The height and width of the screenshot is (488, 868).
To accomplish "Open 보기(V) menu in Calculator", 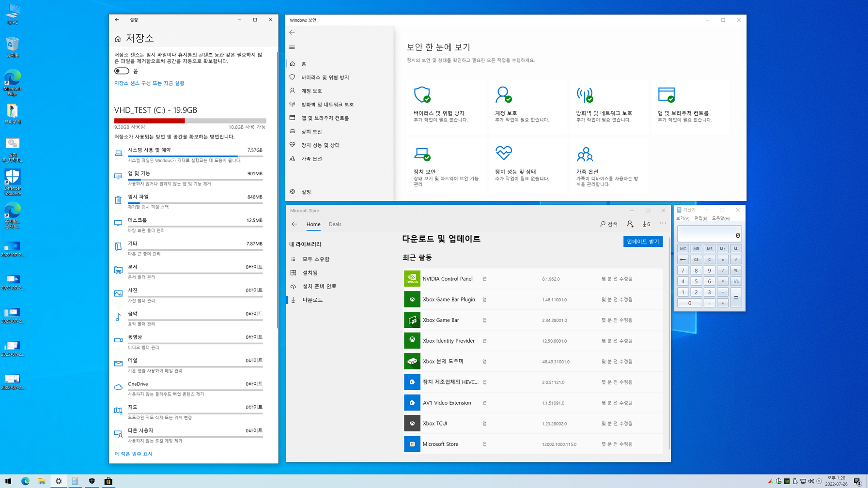I will 682,218.
